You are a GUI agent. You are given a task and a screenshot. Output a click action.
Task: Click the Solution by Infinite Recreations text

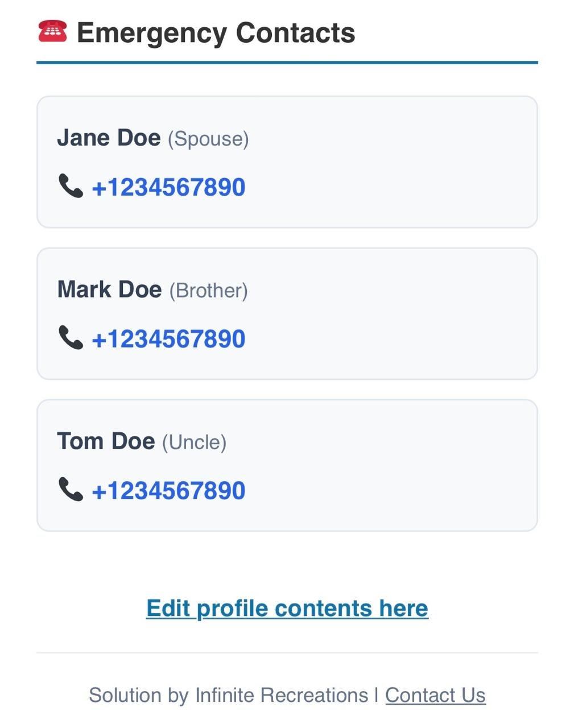(x=228, y=695)
